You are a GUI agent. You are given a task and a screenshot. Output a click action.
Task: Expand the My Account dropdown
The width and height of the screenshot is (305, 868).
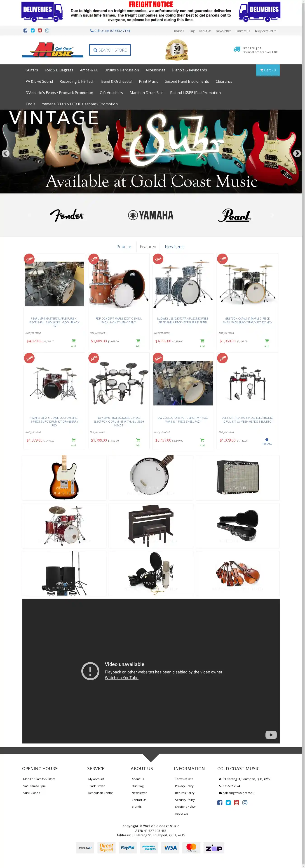click(265, 31)
